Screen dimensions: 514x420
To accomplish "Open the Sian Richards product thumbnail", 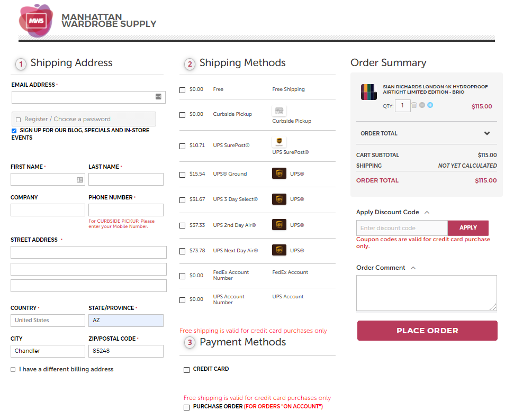I will 369,92.
